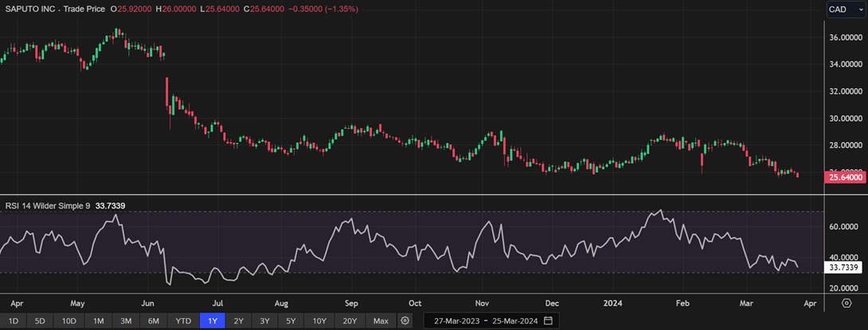Select the 1M time range

coord(99,320)
